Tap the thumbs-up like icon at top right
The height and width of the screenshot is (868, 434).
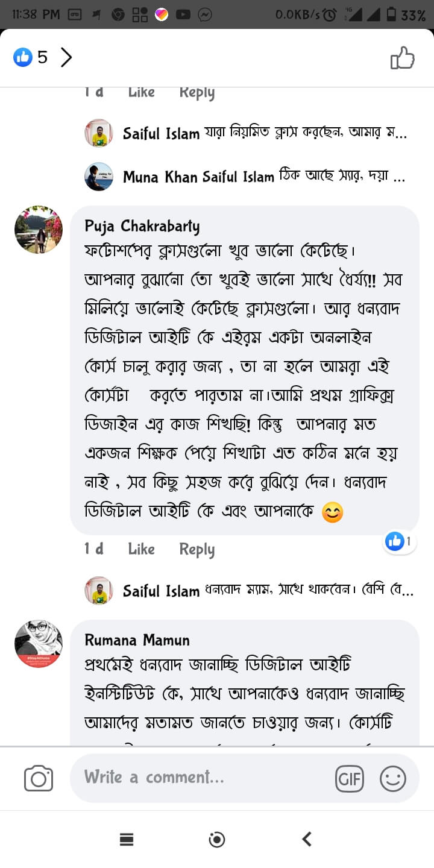click(x=403, y=58)
